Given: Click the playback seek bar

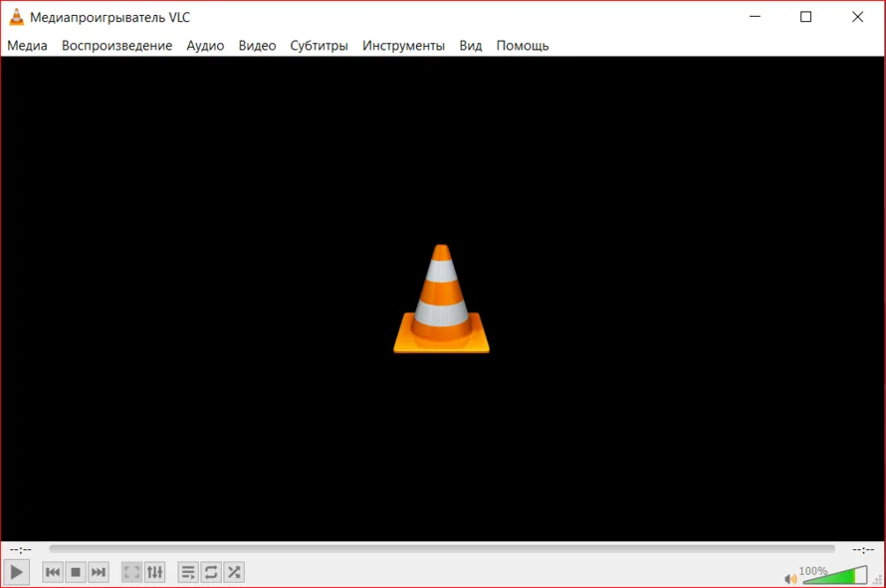Looking at the screenshot, I should click(x=441, y=548).
